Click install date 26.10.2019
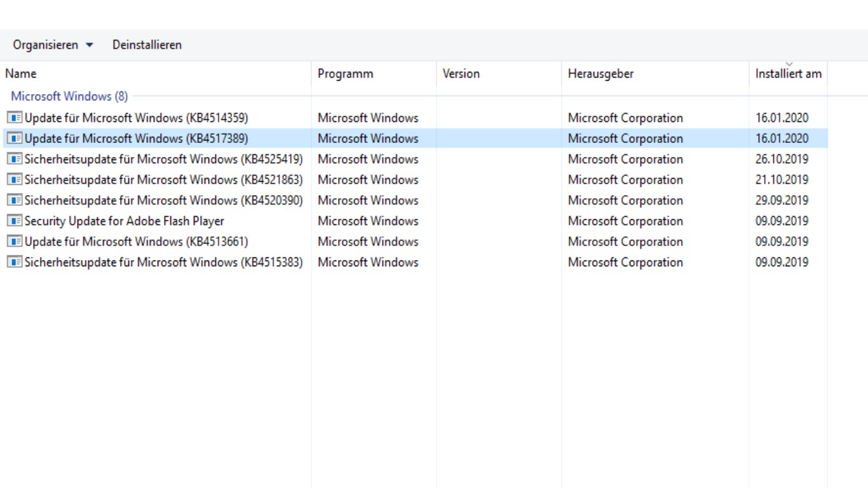The height and width of the screenshot is (488, 868). [x=782, y=159]
